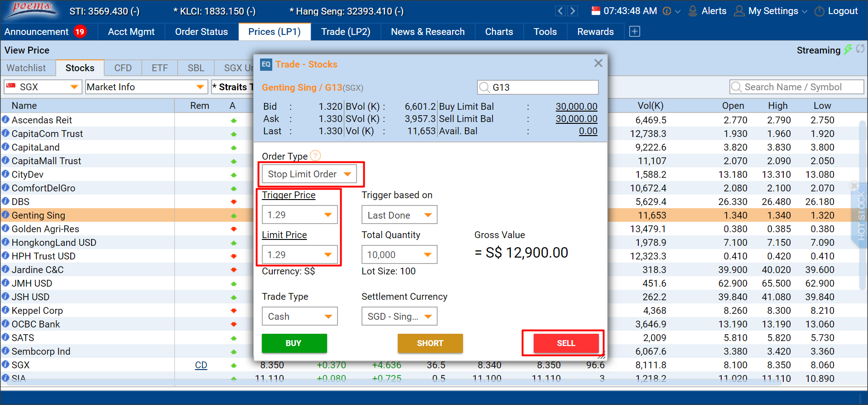Switch to the ETF sub-tab
The height and width of the screenshot is (405, 868).
point(159,68)
